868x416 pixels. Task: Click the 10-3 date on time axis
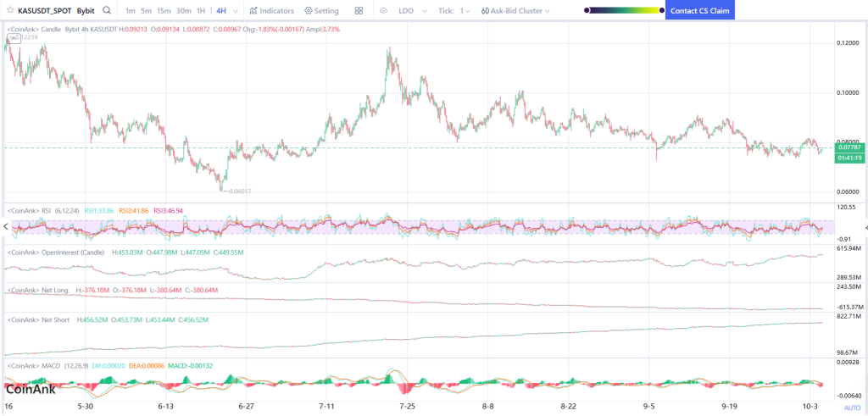(810, 406)
